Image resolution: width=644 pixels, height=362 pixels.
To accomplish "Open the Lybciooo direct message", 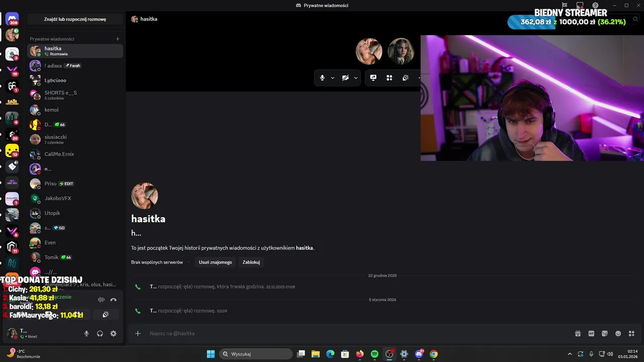I will pyautogui.click(x=75, y=80).
